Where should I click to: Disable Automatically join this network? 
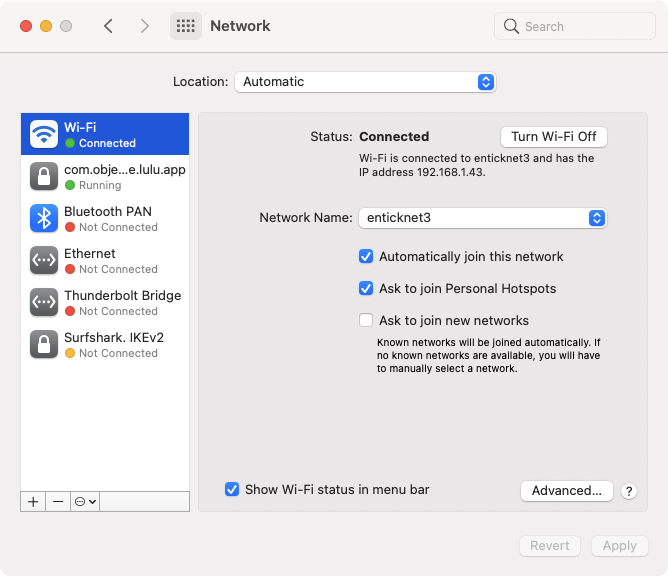coord(366,256)
